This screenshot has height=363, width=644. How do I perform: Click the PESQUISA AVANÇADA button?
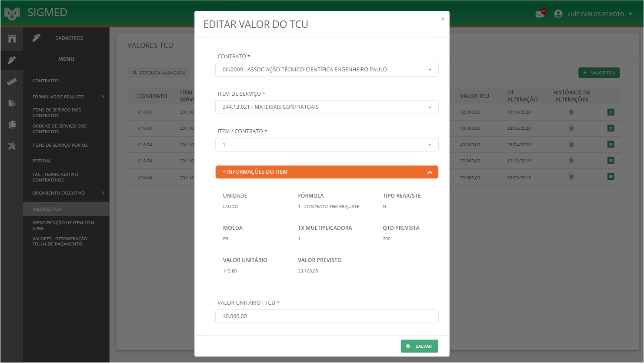(x=159, y=73)
